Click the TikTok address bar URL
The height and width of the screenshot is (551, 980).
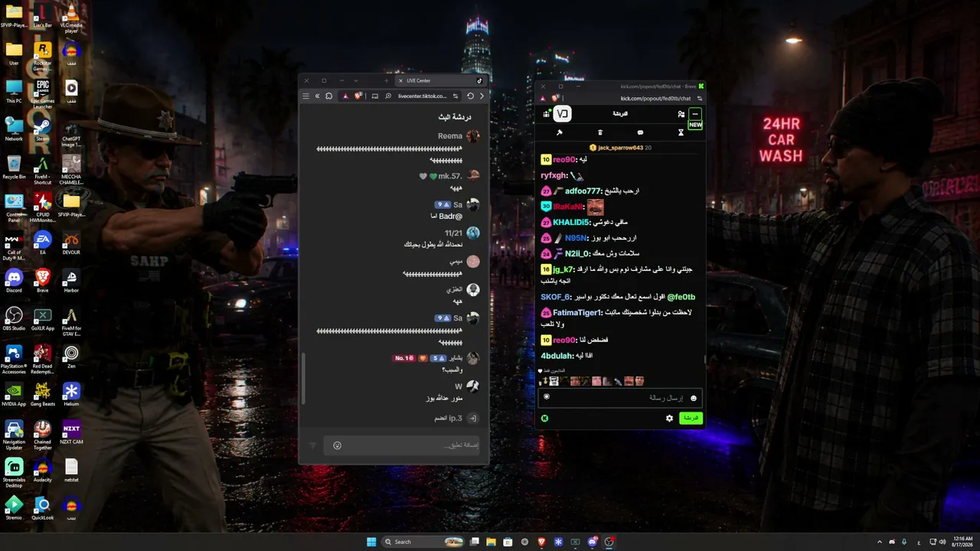(x=422, y=96)
